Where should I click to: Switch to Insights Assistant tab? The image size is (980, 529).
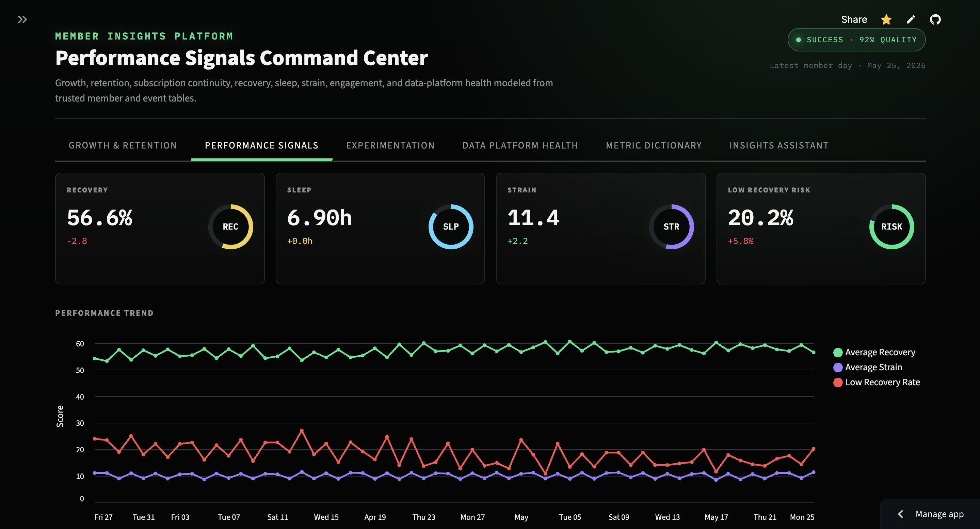(779, 145)
